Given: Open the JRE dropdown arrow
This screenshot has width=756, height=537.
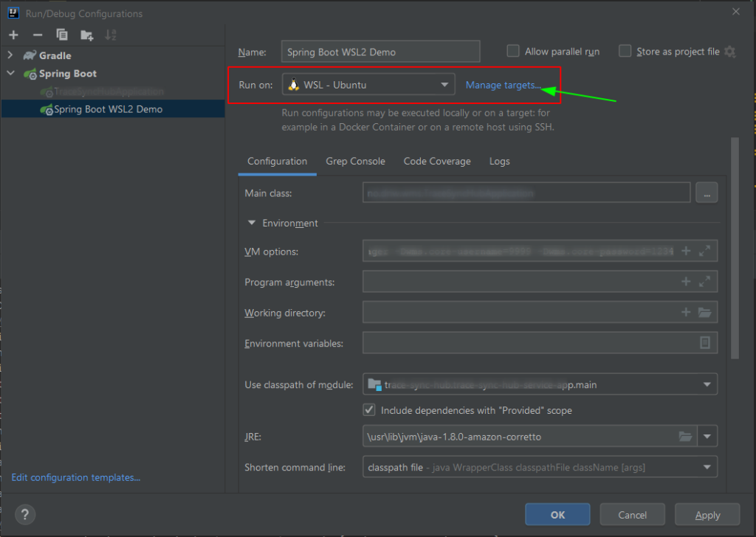Looking at the screenshot, I should pos(707,437).
